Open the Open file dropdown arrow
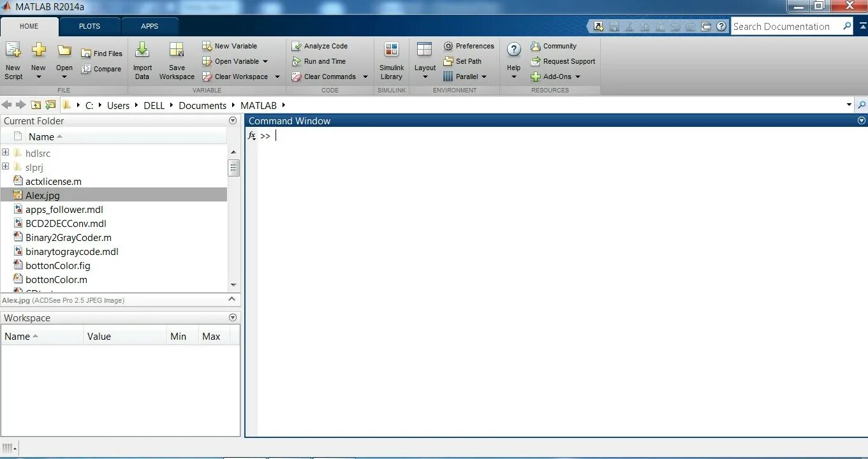Image resolution: width=868 pixels, height=459 pixels. [64, 77]
